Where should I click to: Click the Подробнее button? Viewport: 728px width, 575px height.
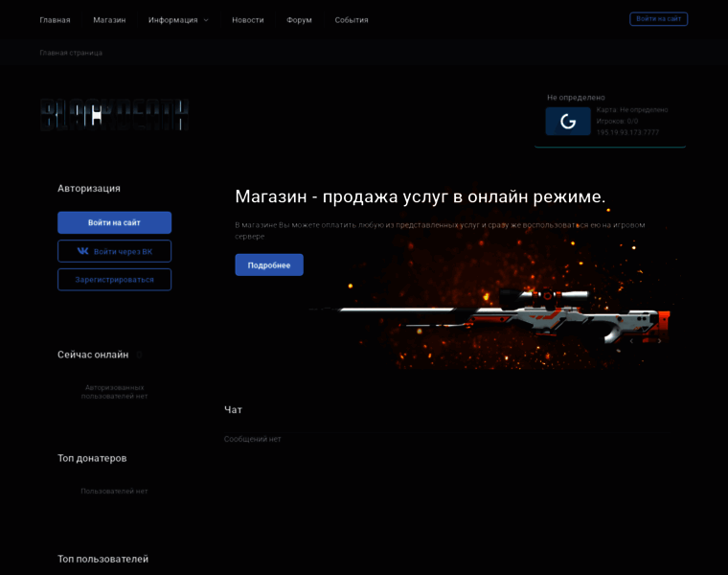tap(269, 264)
